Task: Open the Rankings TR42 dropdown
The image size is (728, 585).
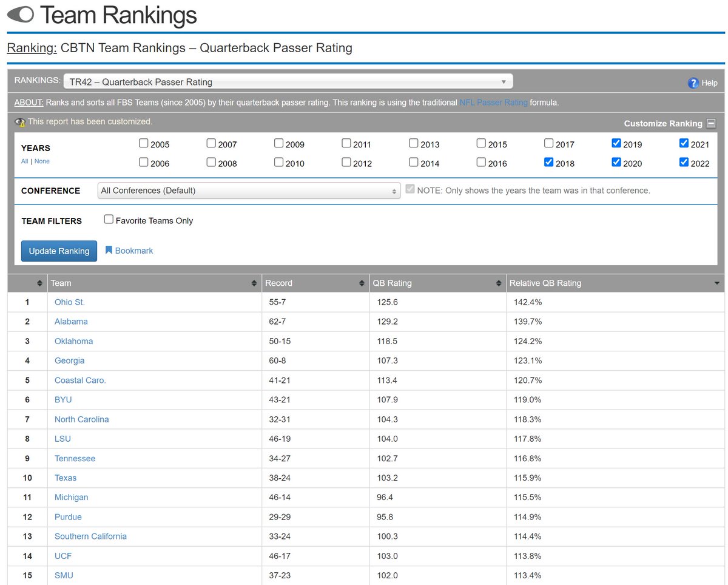Action: 288,81
